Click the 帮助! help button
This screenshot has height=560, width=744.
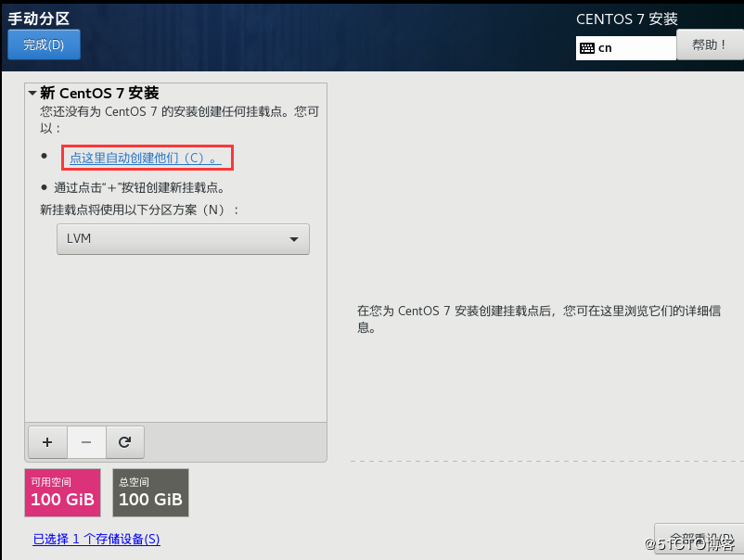tap(710, 45)
